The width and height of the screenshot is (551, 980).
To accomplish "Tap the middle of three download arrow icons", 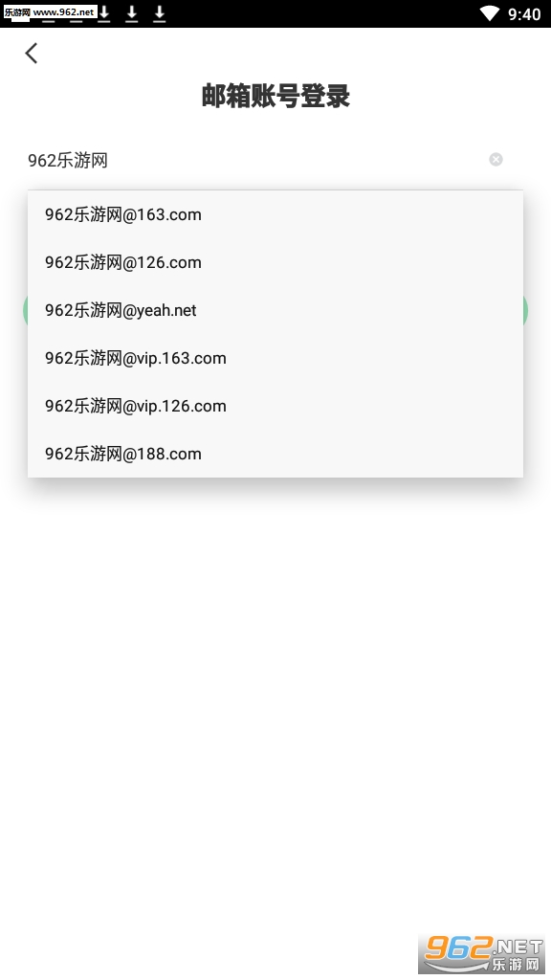I will (x=132, y=13).
